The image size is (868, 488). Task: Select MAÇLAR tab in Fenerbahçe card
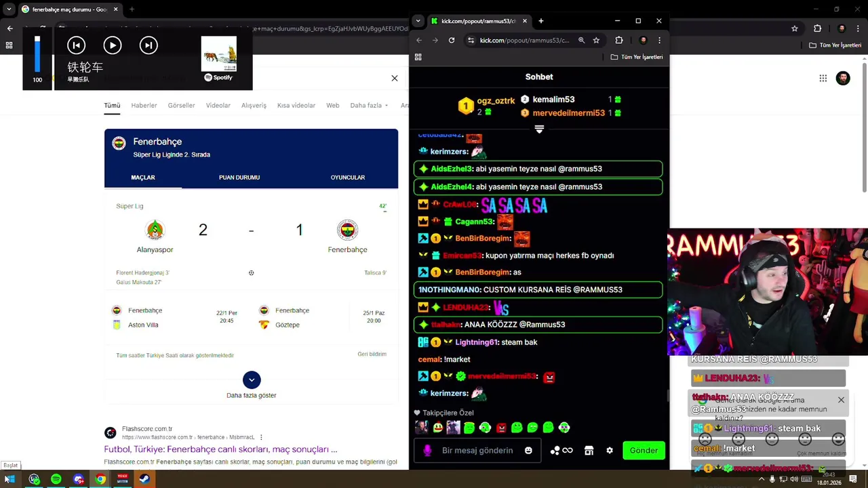(143, 178)
